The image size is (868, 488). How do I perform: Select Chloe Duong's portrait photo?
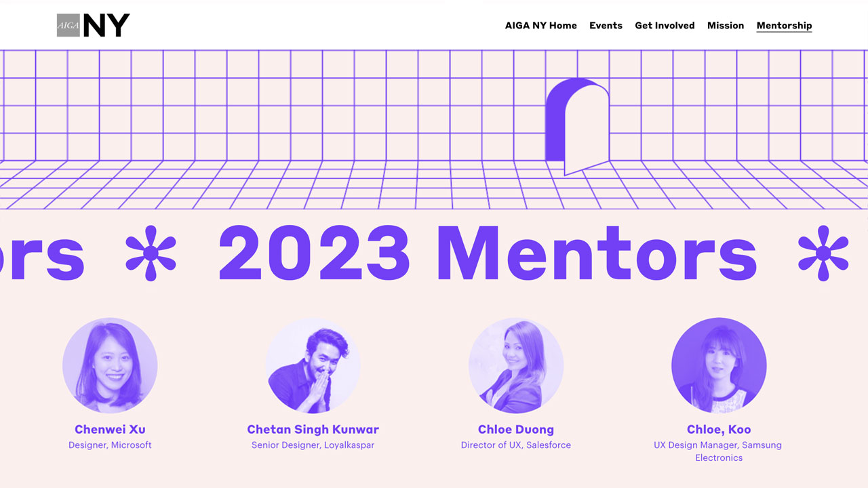point(516,365)
